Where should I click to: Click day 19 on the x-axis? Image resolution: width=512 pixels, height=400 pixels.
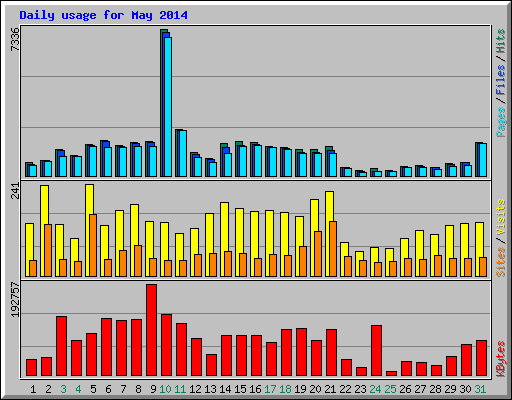300,389
